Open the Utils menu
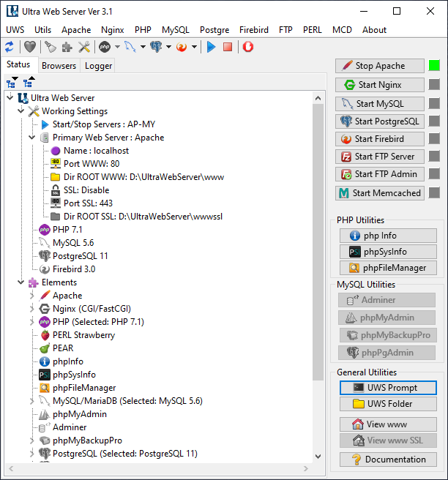Viewport: 448px width, 480px height. point(43,30)
